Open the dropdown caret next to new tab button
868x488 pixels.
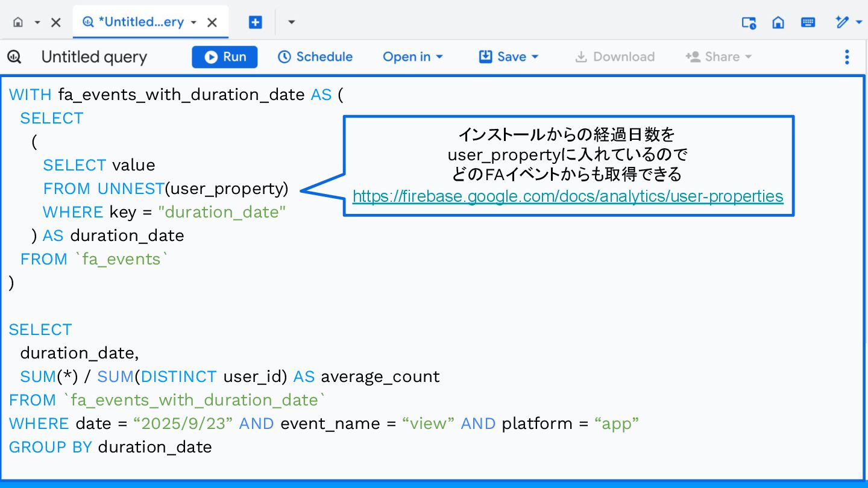pyautogui.click(x=292, y=22)
